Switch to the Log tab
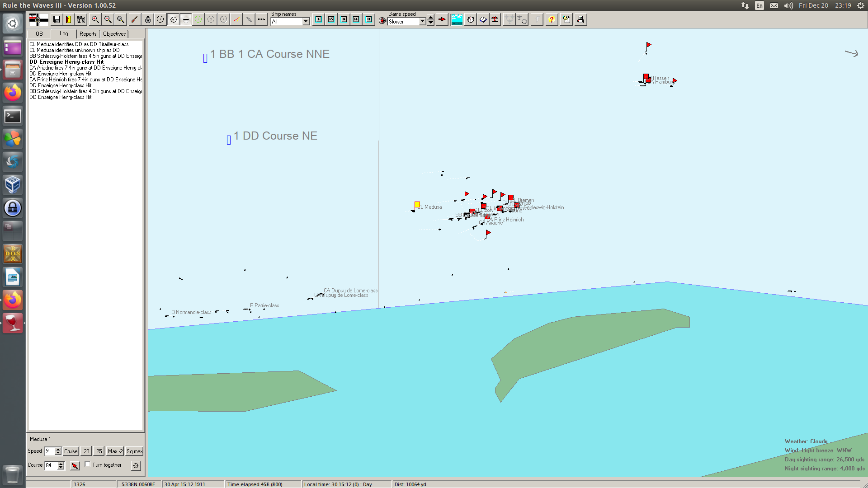The width and height of the screenshot is (868, 488). point(64,33)
